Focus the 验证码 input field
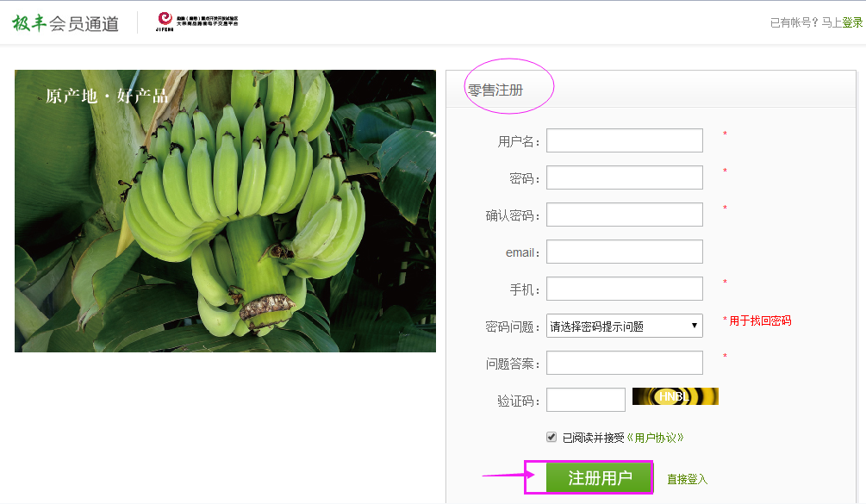 [585, 400]
